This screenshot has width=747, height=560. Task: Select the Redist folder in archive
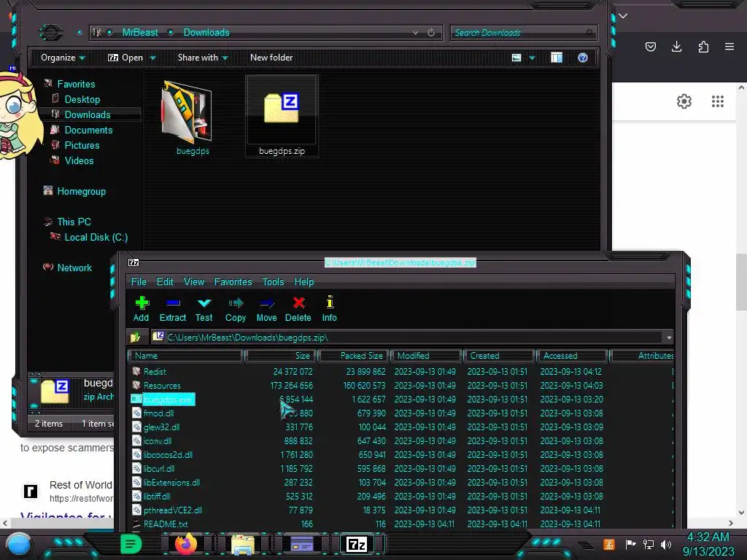pos(155,371)
